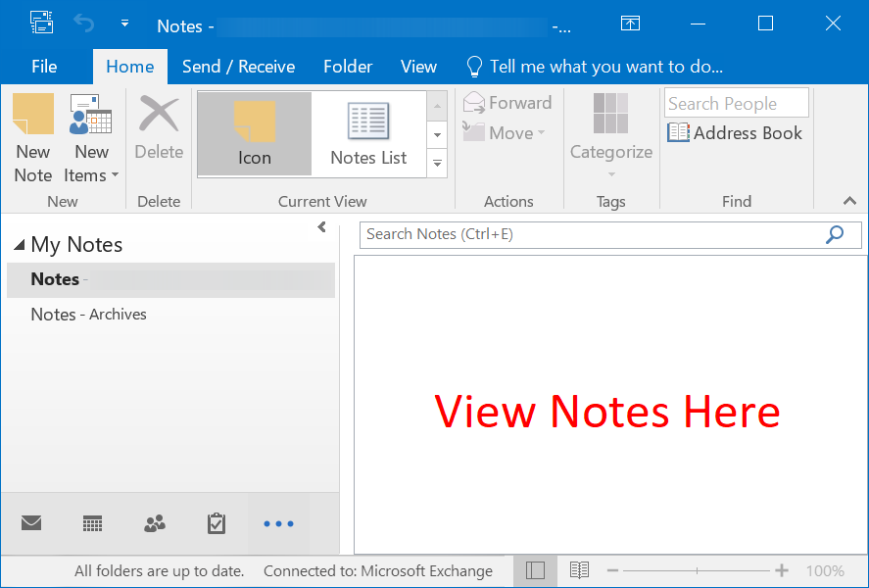Collapse the ribbon using the chevron
This screenshot has height=588, width=869.
[x=848, y=201]
